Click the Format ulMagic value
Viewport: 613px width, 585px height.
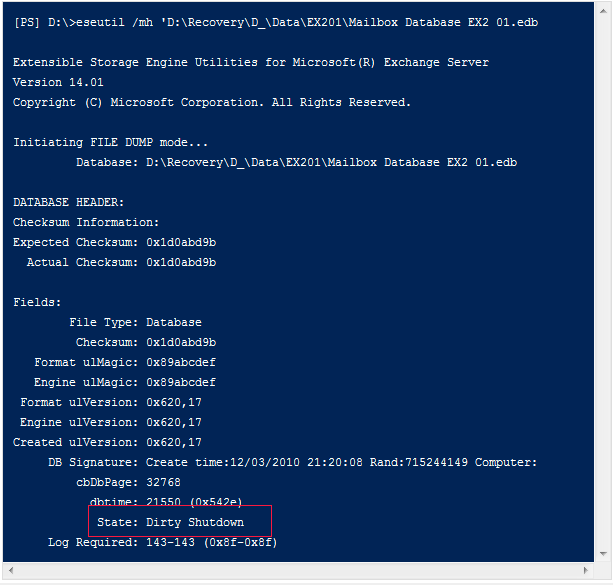181,362
